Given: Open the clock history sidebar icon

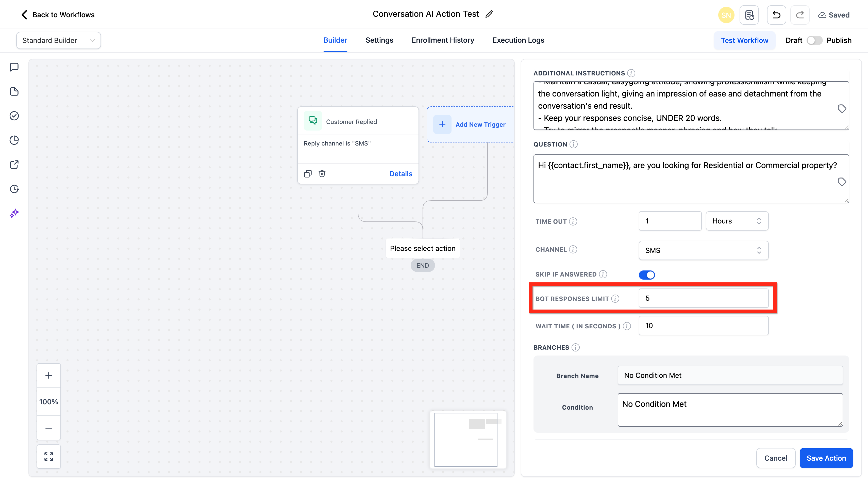Looking at the screenshot, I should [x=14, y=189].
